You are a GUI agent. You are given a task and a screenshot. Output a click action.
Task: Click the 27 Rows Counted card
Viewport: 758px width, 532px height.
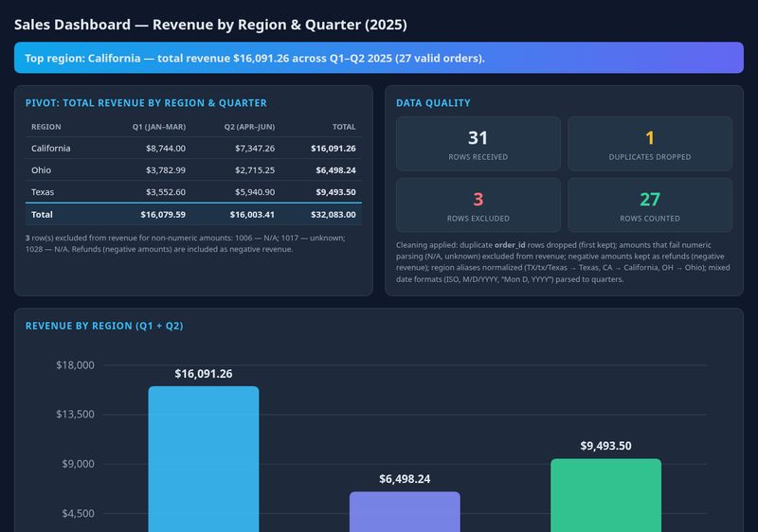[650, 204]
